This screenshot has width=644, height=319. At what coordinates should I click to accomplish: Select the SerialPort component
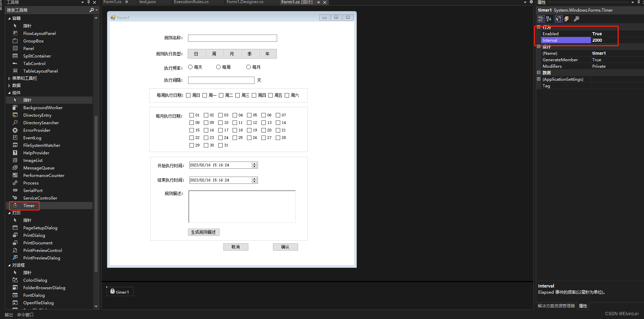(x=33, y=190)
